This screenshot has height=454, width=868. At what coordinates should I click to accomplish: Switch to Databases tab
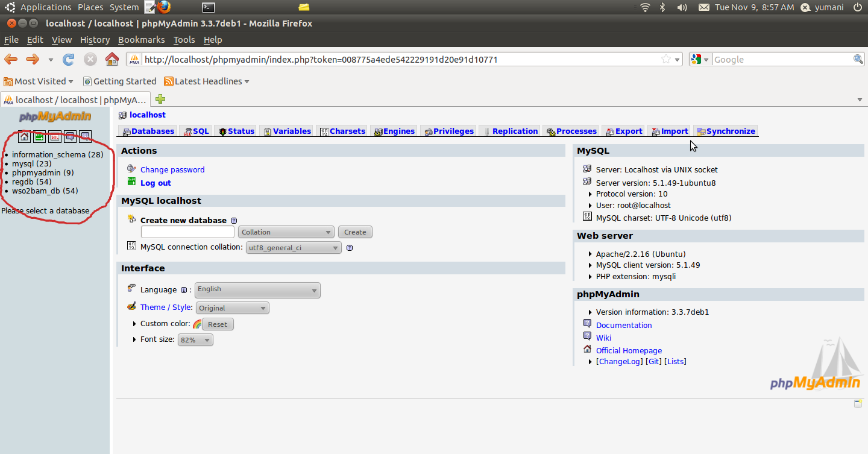(x=149, y=131)
